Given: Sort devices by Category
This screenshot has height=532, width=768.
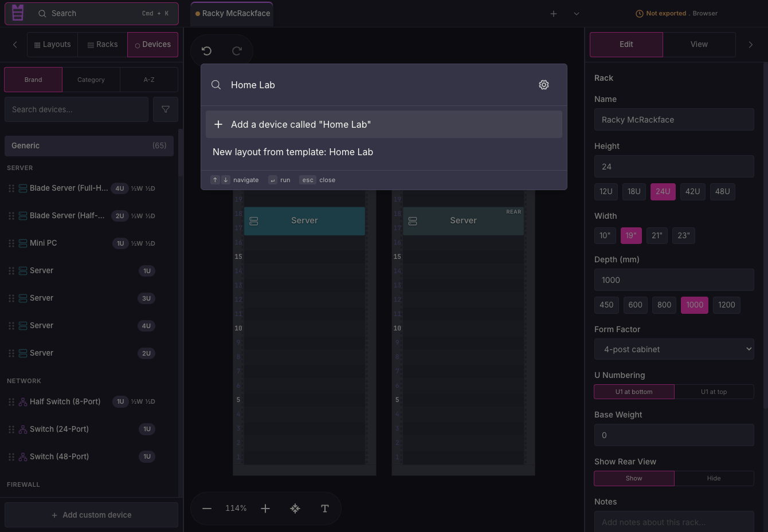Looking at the screenshot, I should coord(91,80).
